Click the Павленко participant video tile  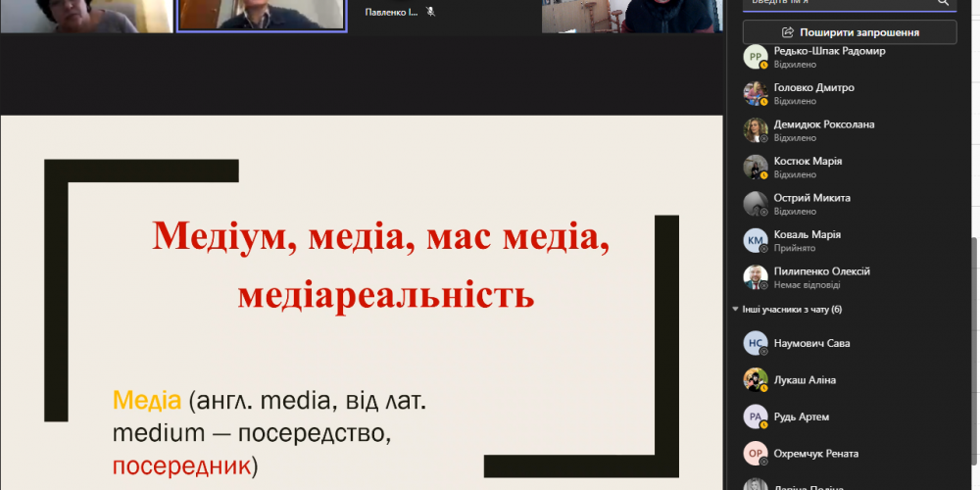[441, 16]
